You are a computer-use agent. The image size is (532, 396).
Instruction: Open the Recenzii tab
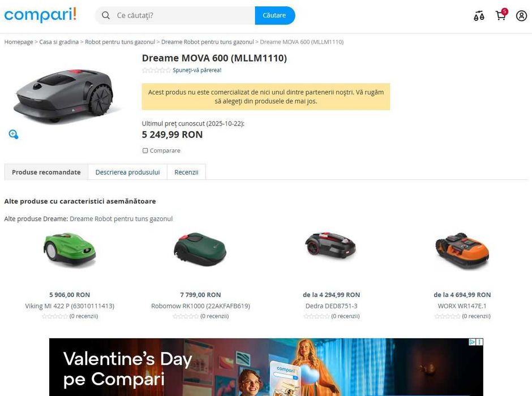point(186,172)
